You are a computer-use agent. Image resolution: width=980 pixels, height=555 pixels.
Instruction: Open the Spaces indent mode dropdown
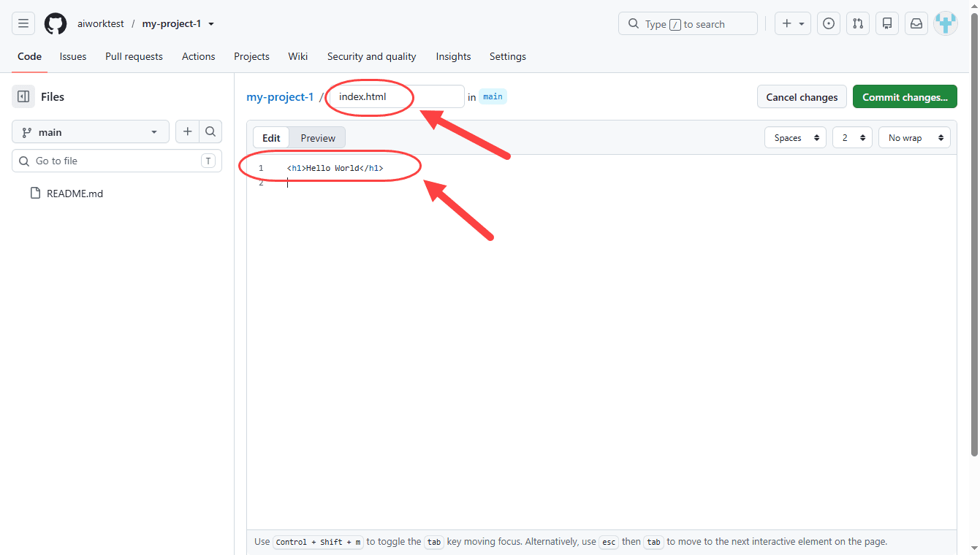(x=795, y=137)
